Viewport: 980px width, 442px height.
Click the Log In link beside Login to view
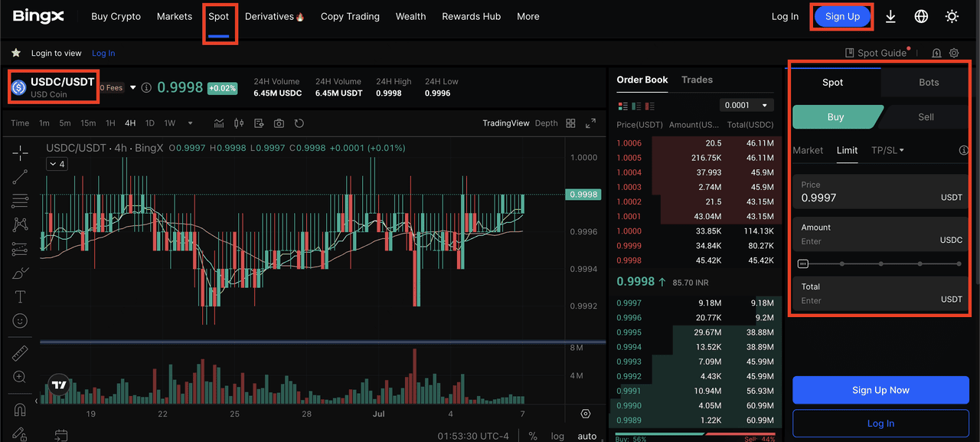[x=103, y=53]
